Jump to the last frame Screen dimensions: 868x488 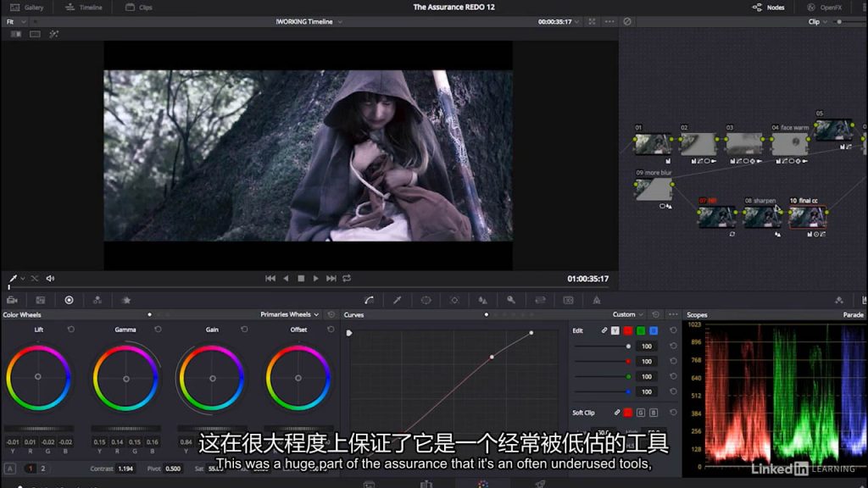pyautogui.click(x=331, y=278)
